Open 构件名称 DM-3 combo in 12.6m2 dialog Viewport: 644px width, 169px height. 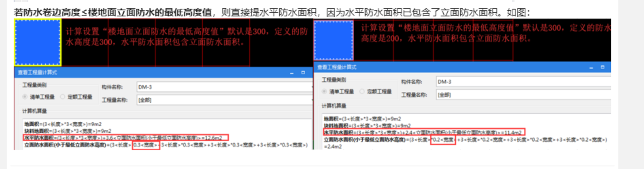tap(224, 86)
